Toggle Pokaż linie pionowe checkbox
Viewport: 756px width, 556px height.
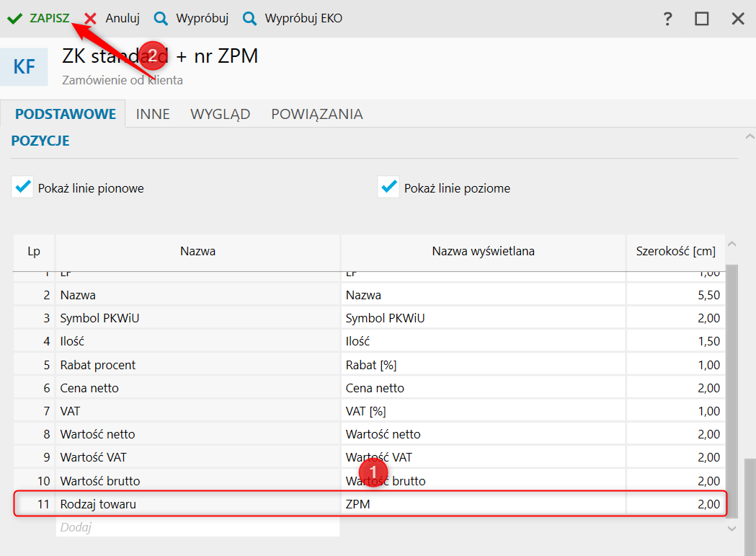[x=22, y=187]
